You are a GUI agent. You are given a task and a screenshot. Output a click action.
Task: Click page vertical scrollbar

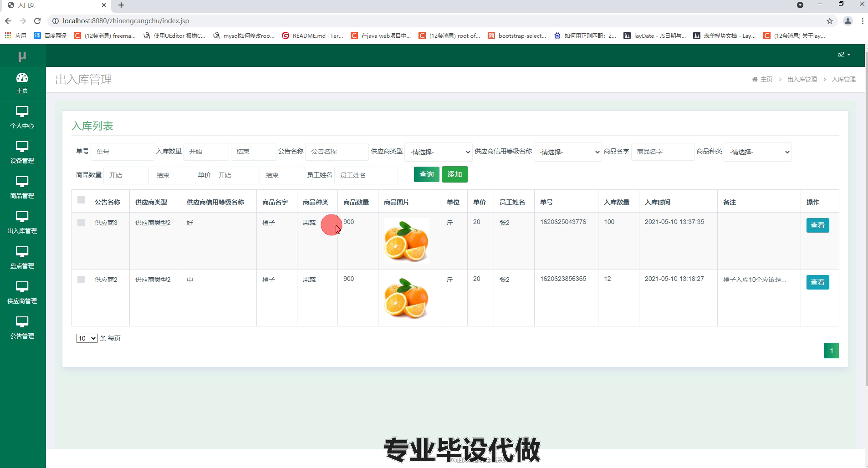tap(866, 219)
